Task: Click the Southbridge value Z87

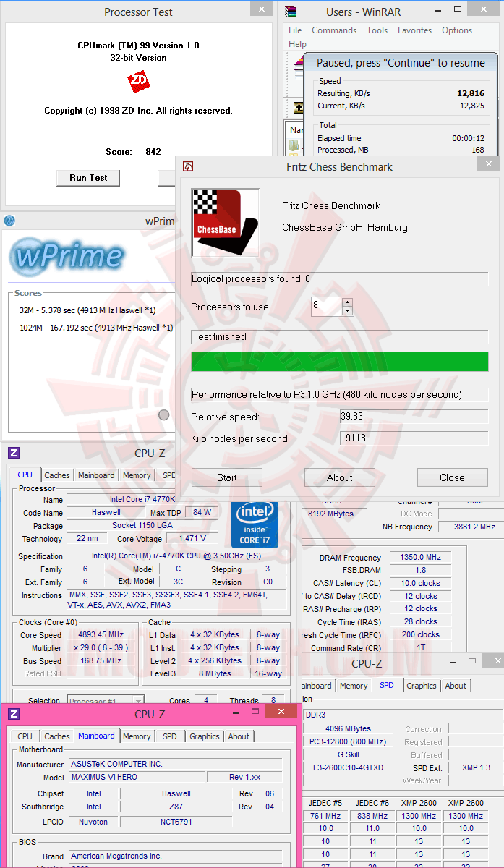Action: click(176, 807)
